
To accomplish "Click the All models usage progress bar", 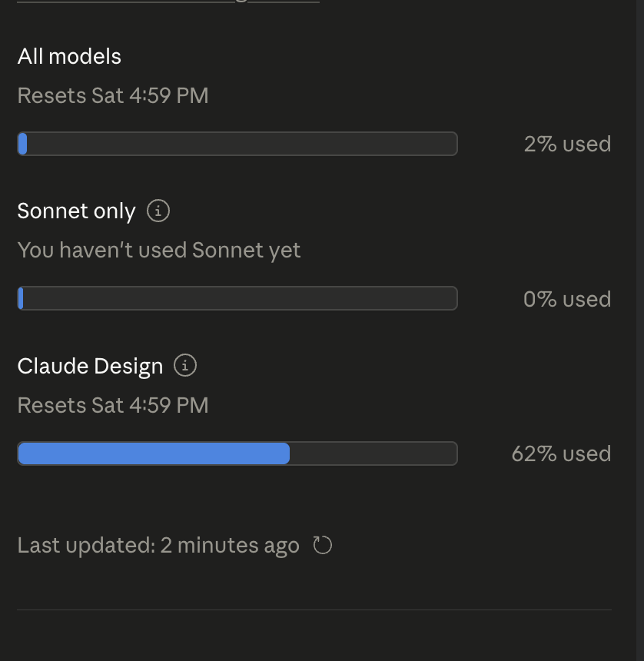I will click(237, 144).
